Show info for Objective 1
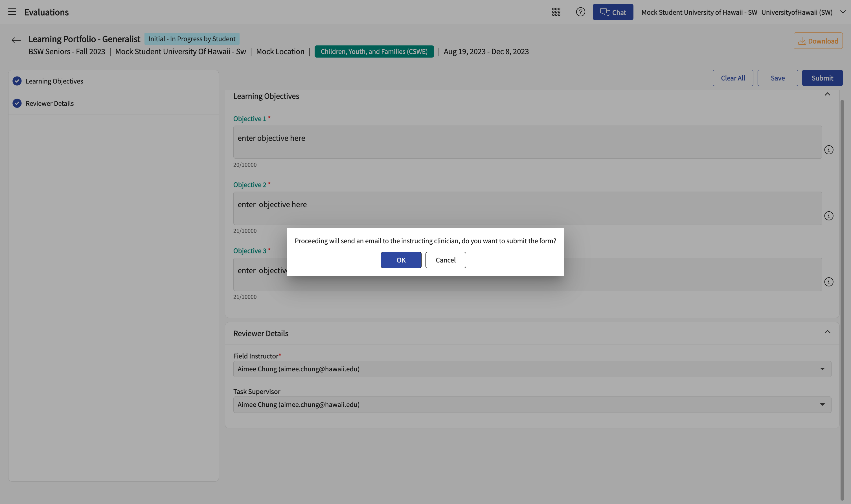This screenshot has height=504, width=851. tap(829, 150)
